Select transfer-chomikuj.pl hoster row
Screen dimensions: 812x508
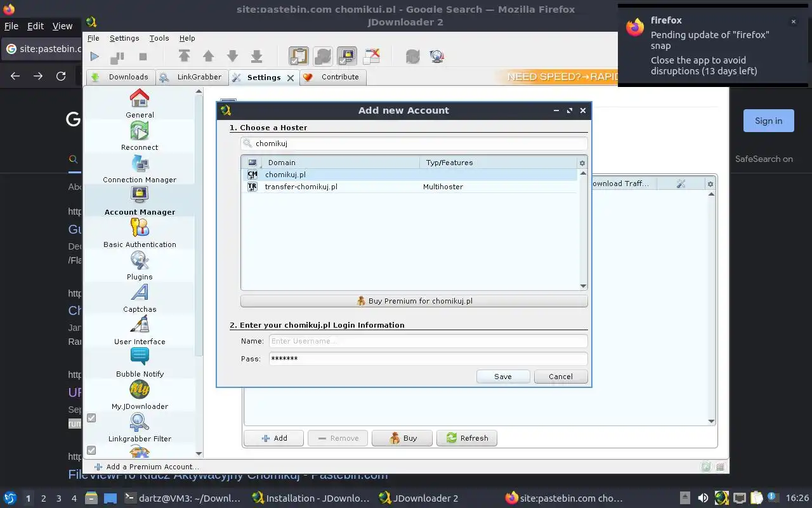[x=410, y=187]
